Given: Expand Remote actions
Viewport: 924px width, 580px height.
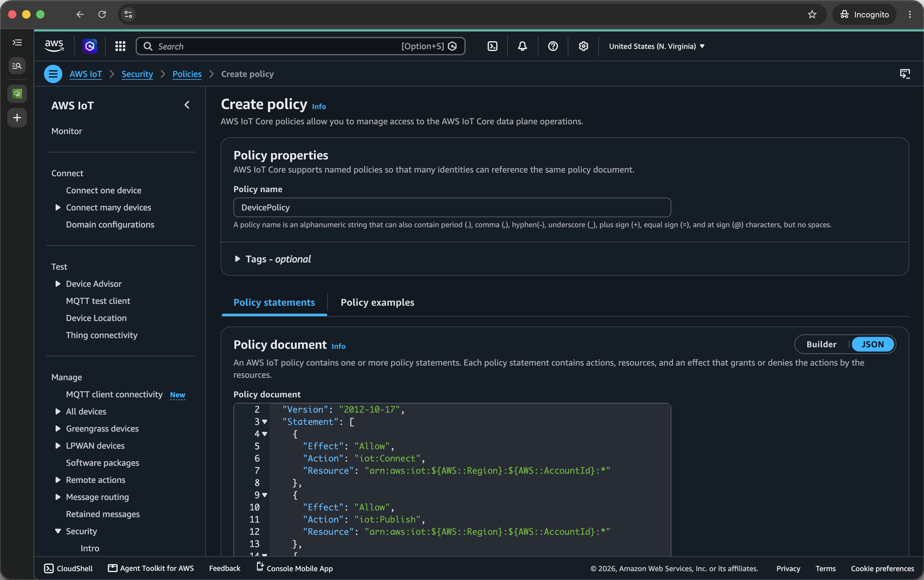Looking at the screenshot, I should tap(58, 480).
